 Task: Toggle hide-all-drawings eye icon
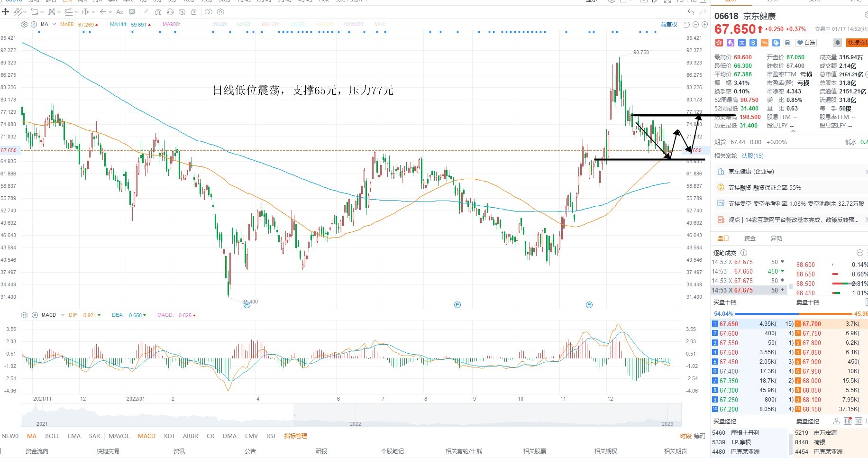[x=182, y=12]
